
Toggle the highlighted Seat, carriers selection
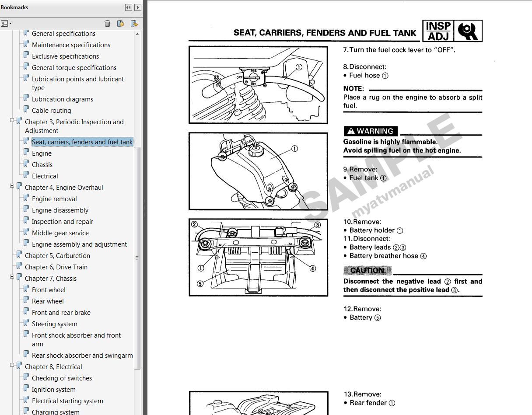[81, 142]
